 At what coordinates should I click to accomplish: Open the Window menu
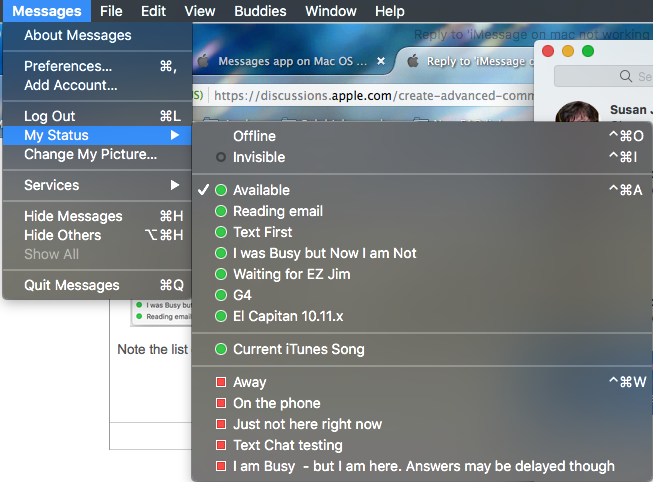pyautogui.click(x=331, y=11)
